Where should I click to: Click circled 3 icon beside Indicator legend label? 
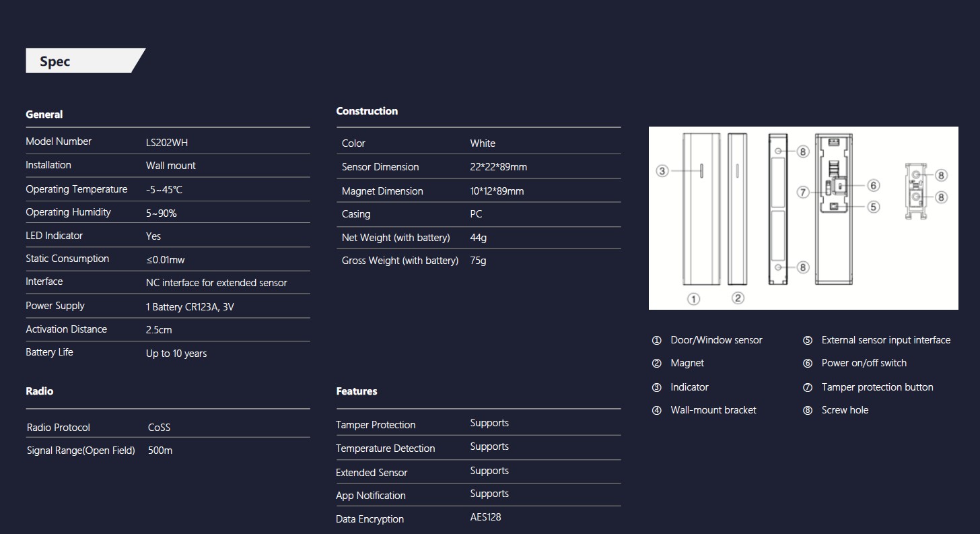[657, 388]
